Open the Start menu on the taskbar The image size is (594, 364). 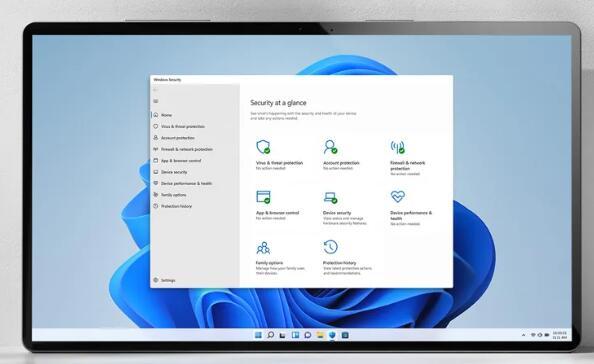click(x=258, y=335)
